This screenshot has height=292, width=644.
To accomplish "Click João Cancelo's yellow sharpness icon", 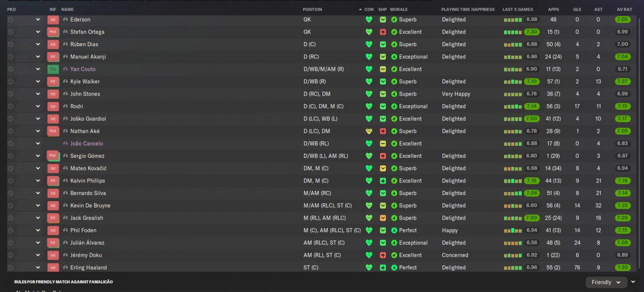I will tap(383, 144).
